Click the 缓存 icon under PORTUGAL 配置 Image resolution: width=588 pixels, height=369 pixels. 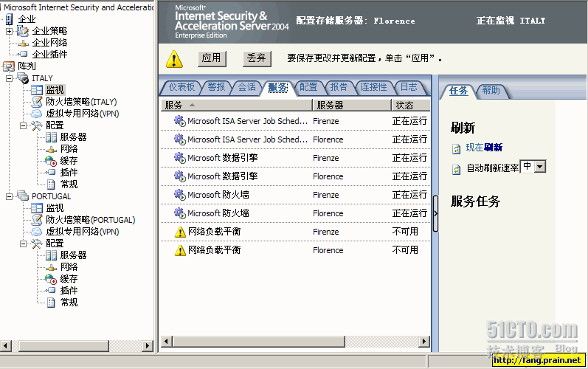tap(51, 279)
